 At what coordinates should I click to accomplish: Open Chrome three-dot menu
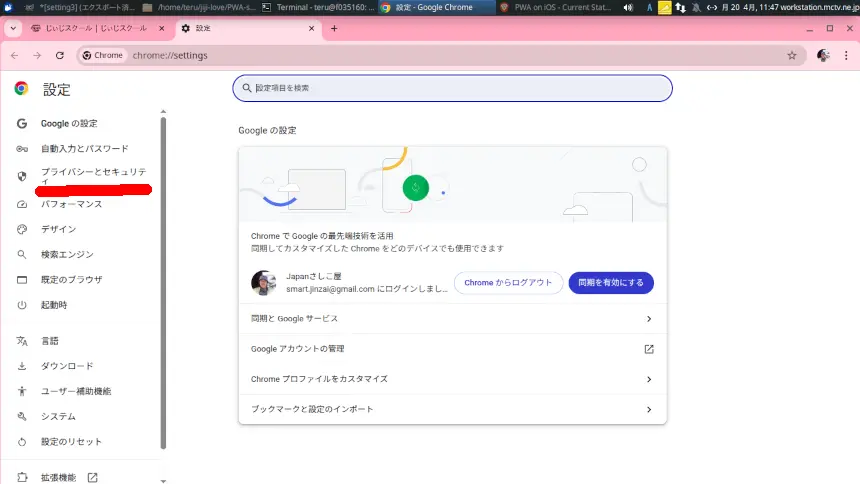(x=846, y=55)
